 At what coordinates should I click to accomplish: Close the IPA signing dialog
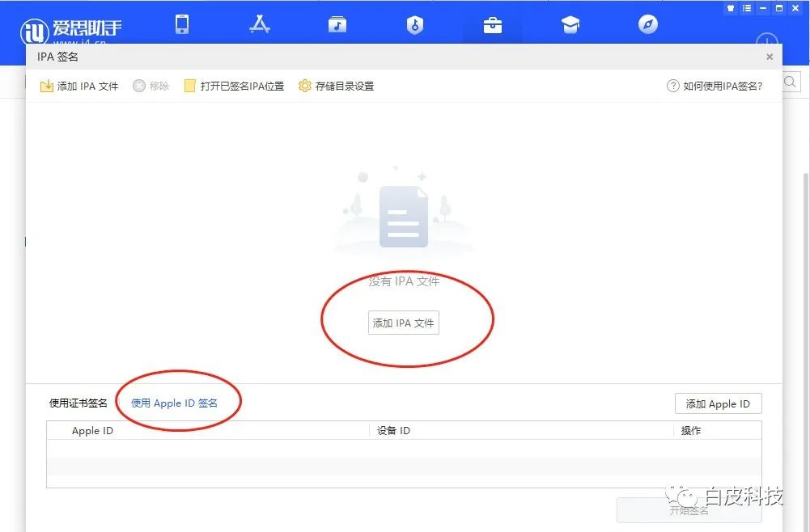[770, 57]
